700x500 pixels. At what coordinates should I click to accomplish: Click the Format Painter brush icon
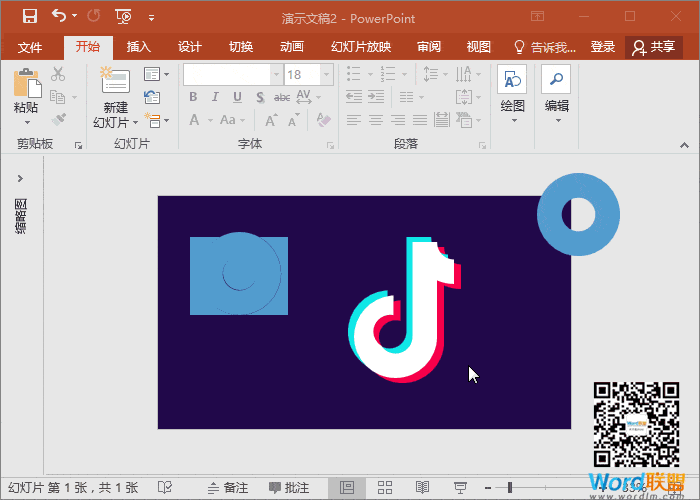click(x=58, y=120)
